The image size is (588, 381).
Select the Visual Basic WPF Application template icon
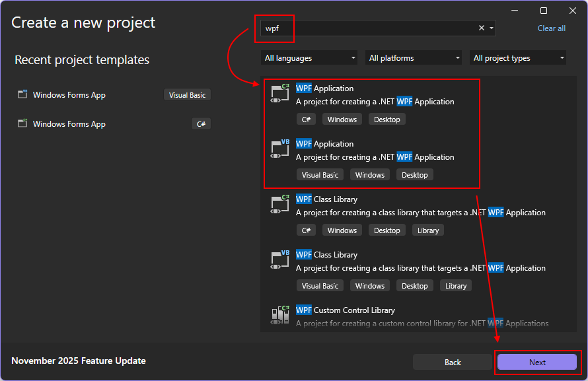click(280, 149)
